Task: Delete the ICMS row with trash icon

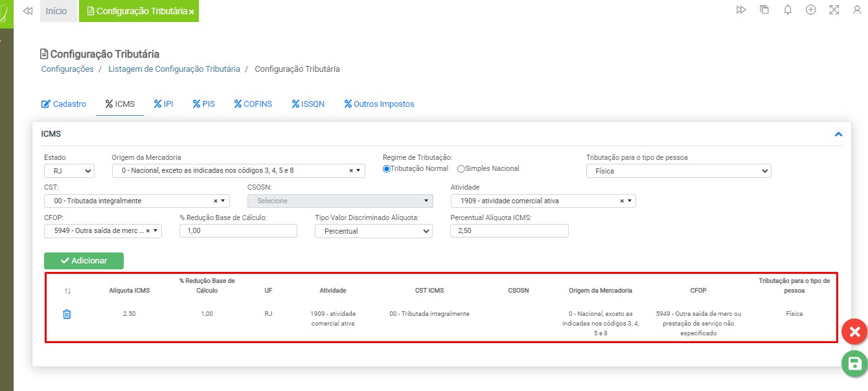Action: click(67, 314)
